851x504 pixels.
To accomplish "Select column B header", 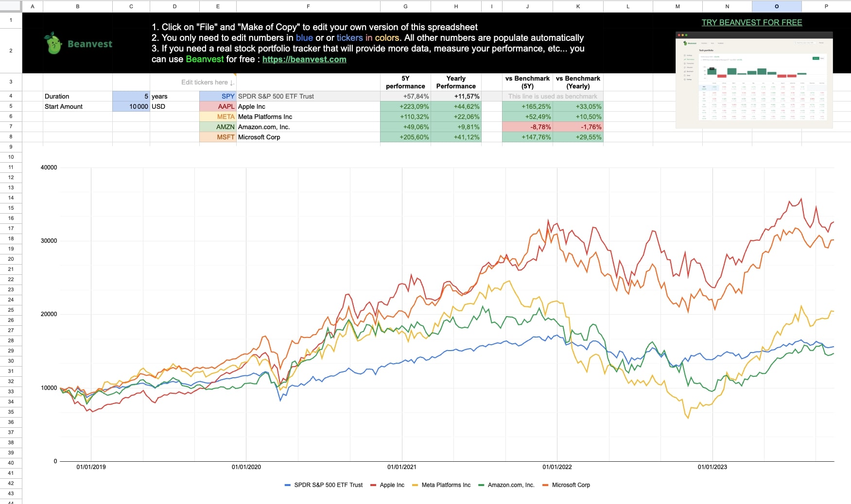I will [78, 6].
